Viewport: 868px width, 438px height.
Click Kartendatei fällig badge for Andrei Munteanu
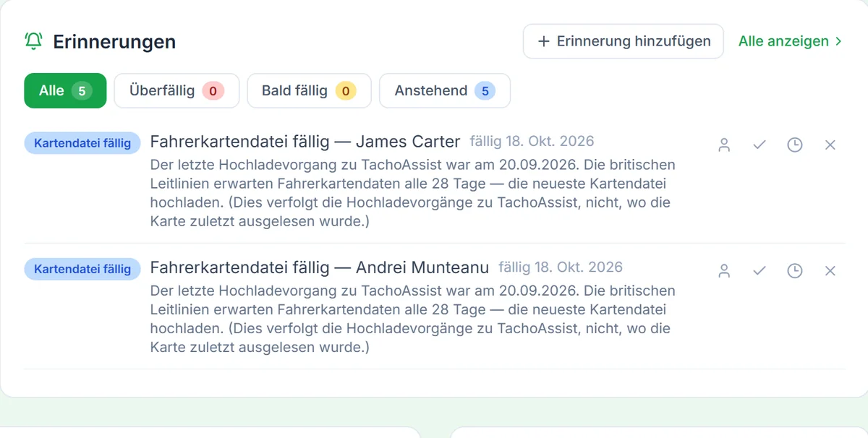82,269
